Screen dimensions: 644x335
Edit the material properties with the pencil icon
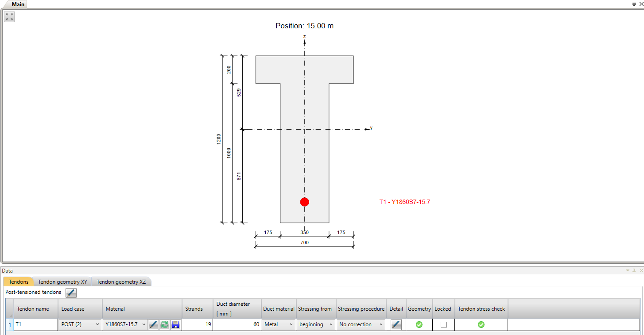click(153, 324)
